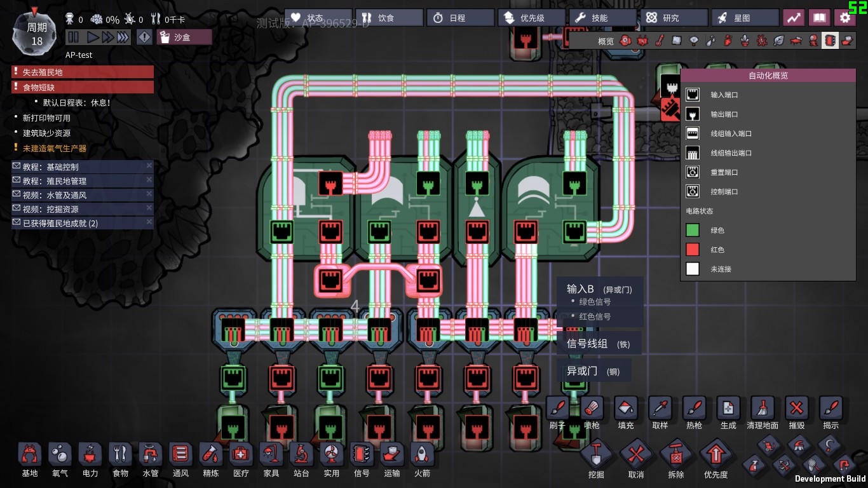Click the 失去殖民地 red alert
This screenshot has height=488, width=868.
tap(82, 72)
